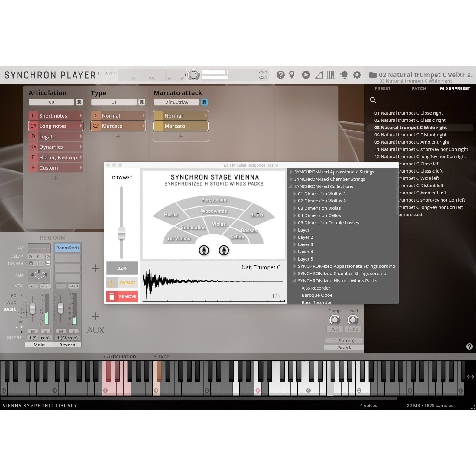Viewport: 476px width, 476px height.
Task: Expand the 01 Dimension Violins 1 folder
Action: pos(295,194)
